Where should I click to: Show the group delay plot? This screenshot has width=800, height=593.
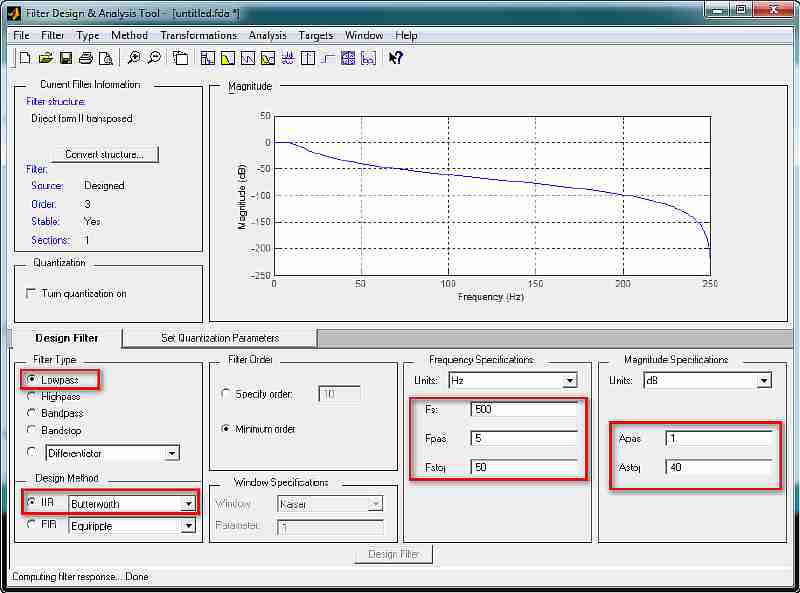coord(288,58)
